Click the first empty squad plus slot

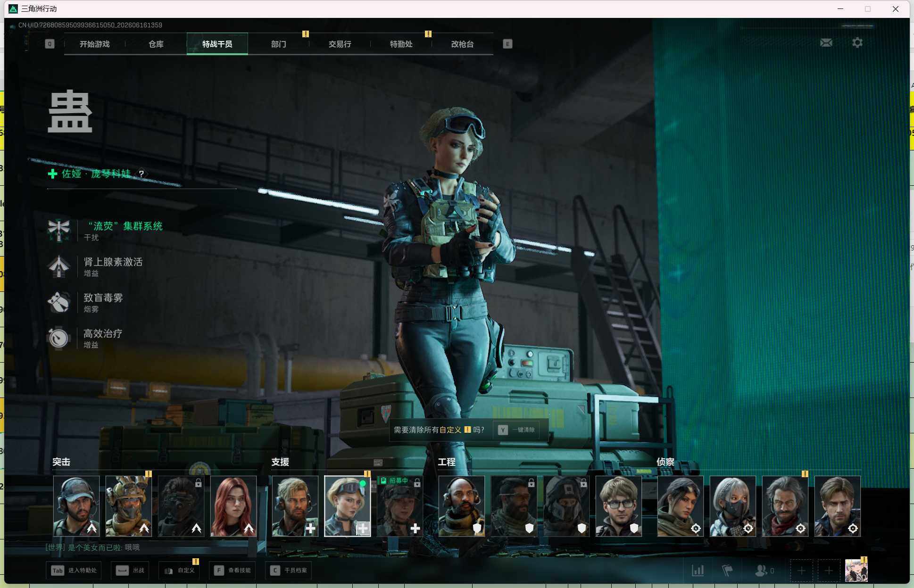(x=801, y=571)
